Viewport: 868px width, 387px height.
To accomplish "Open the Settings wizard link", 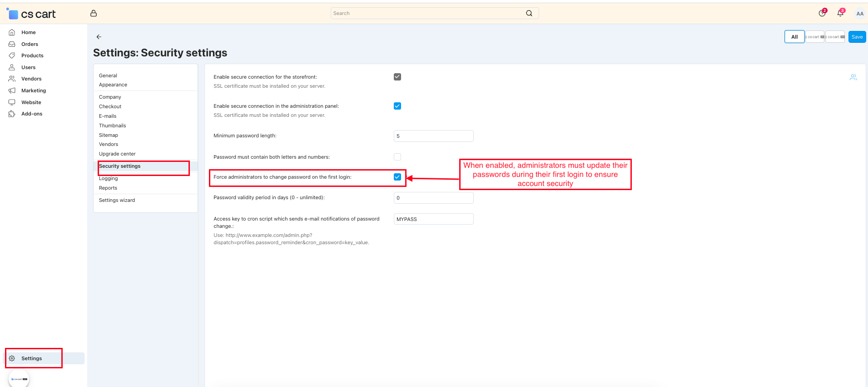I will click(117, 200).
